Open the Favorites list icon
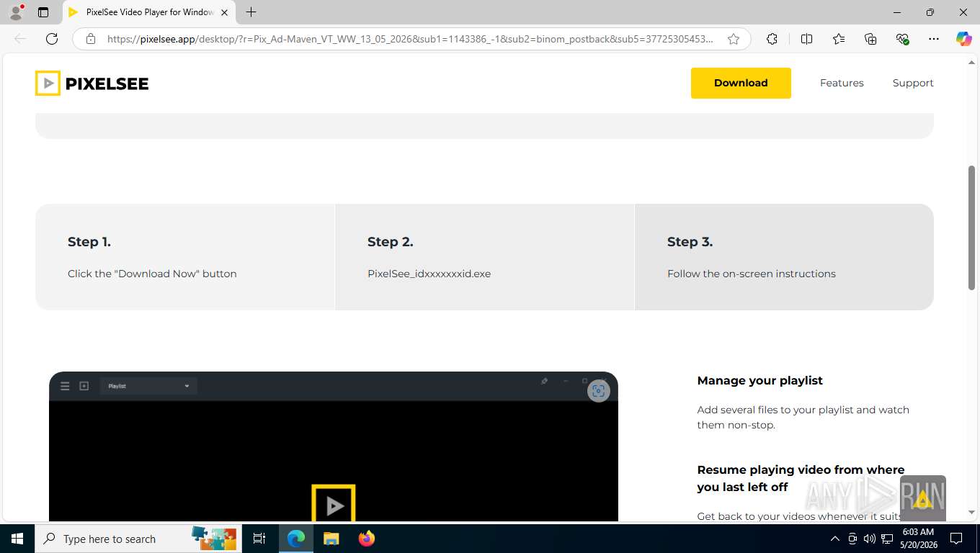 [x=839, y=39]
